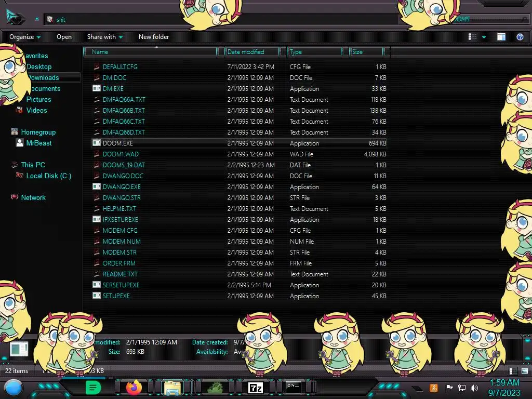The width and height of the screenshot is (532, 399).
Task: Click the network tray icon
Action: [x=461, y=388]
